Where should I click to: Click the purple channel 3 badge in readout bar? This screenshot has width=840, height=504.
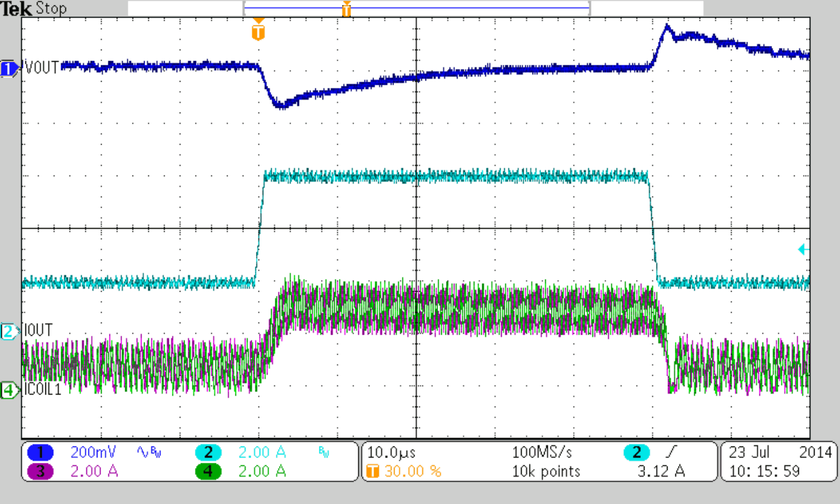[40, 471]
